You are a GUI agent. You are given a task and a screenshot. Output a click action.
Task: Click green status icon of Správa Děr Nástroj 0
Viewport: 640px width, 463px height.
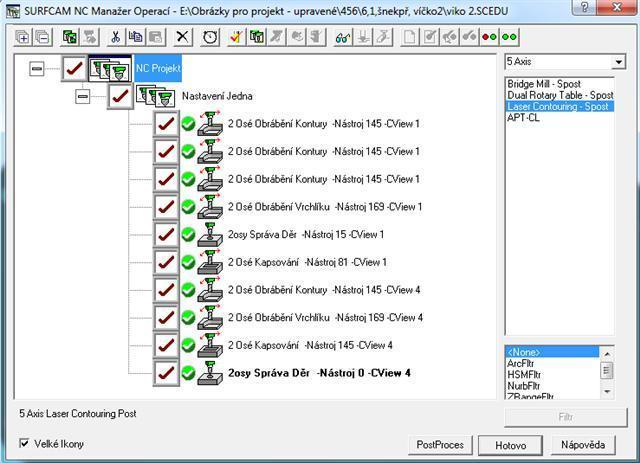pyautogui.click(x=188, y=373)
